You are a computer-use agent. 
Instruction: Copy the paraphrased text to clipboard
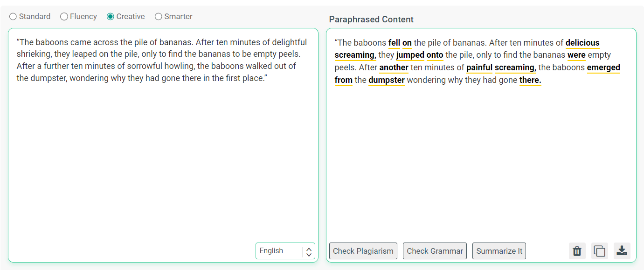pyautogui.click(x=599, y=251)
